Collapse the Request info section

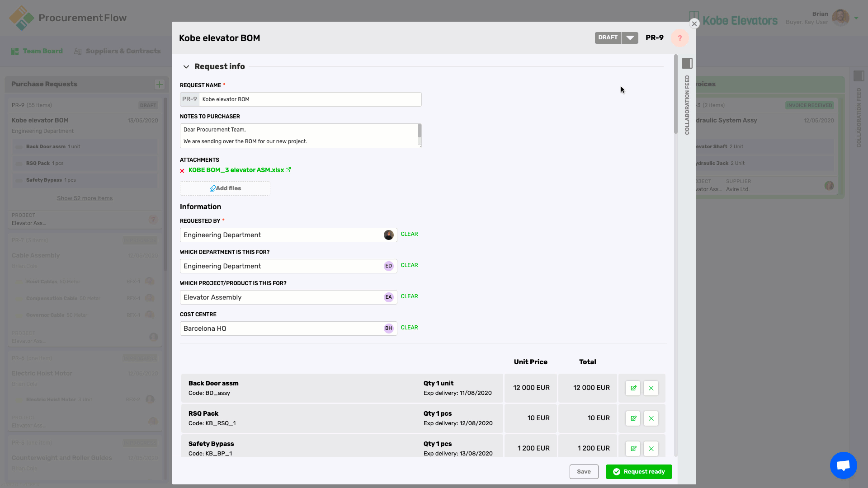(x=186, y=66)
